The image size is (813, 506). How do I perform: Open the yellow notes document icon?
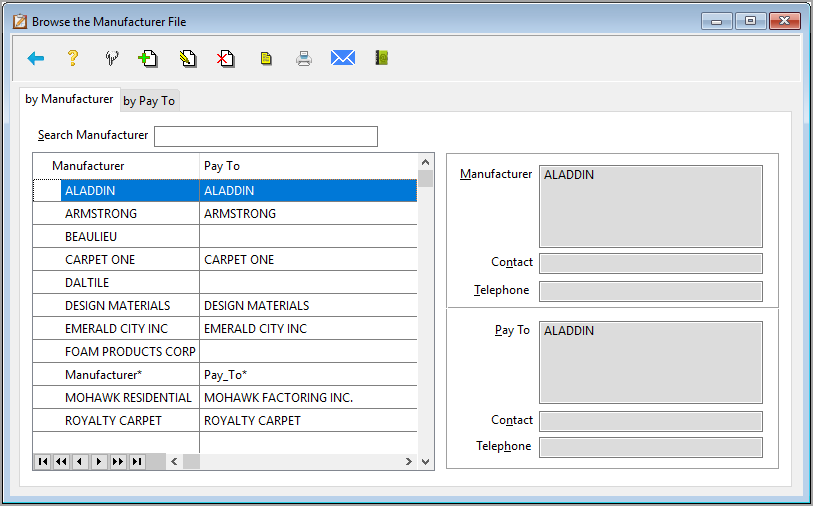266,59
